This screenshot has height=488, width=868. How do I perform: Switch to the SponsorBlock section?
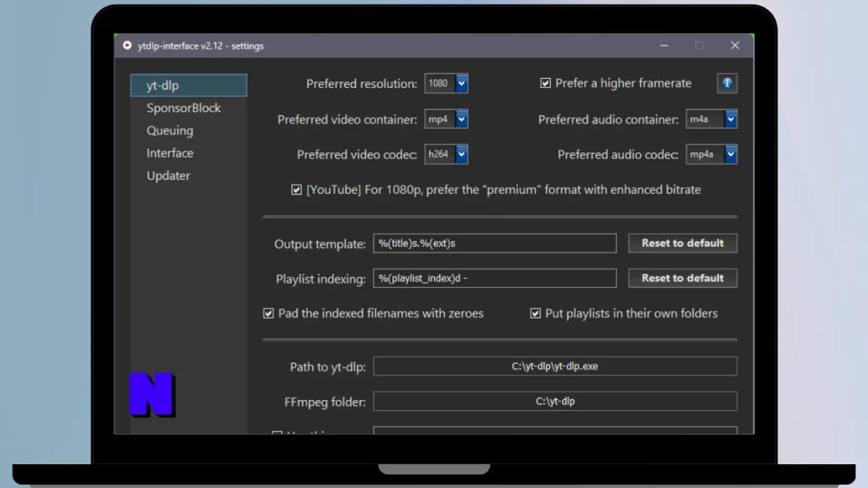184,108
